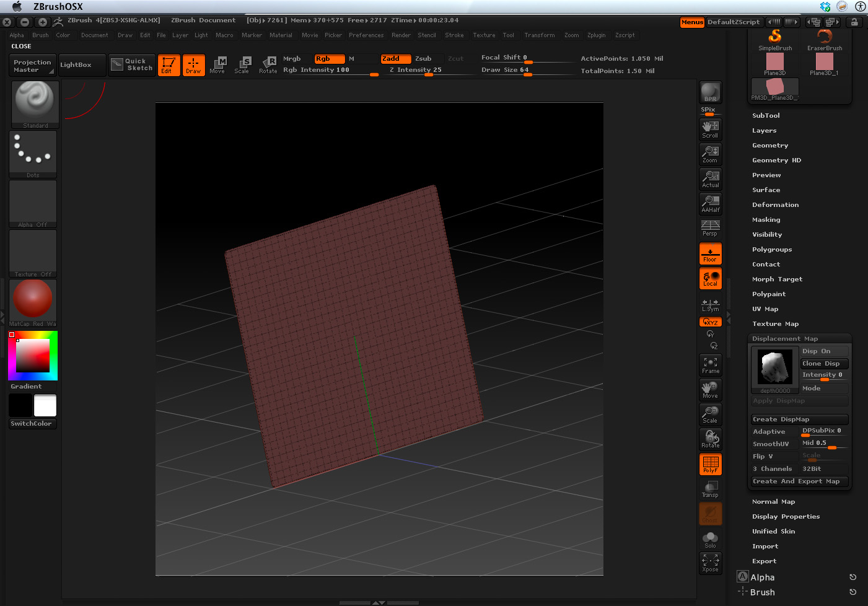Disable perspective with Persp button
The width and height of the screenshot is (868, 606).
pos(710,228)
